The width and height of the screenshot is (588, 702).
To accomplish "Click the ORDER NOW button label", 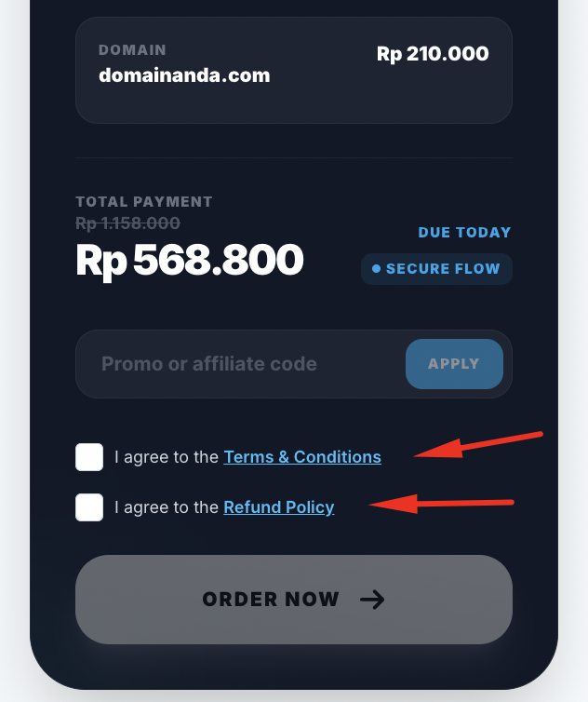I will (271, 600).
